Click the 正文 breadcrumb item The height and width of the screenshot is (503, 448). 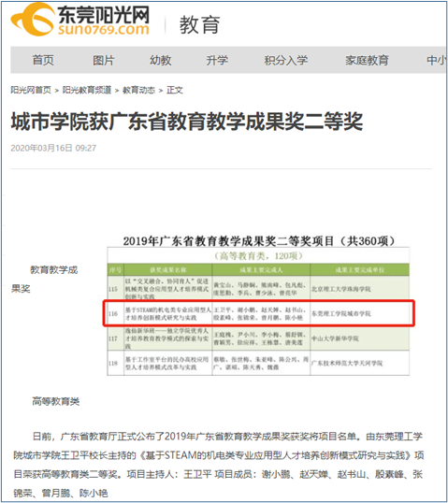[175, 90]
